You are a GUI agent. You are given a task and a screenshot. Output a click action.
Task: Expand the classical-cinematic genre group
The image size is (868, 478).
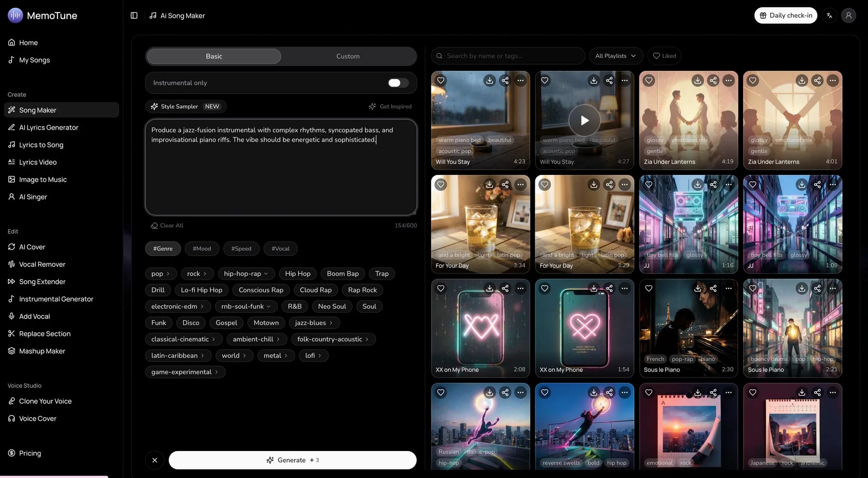pos(183,339)
